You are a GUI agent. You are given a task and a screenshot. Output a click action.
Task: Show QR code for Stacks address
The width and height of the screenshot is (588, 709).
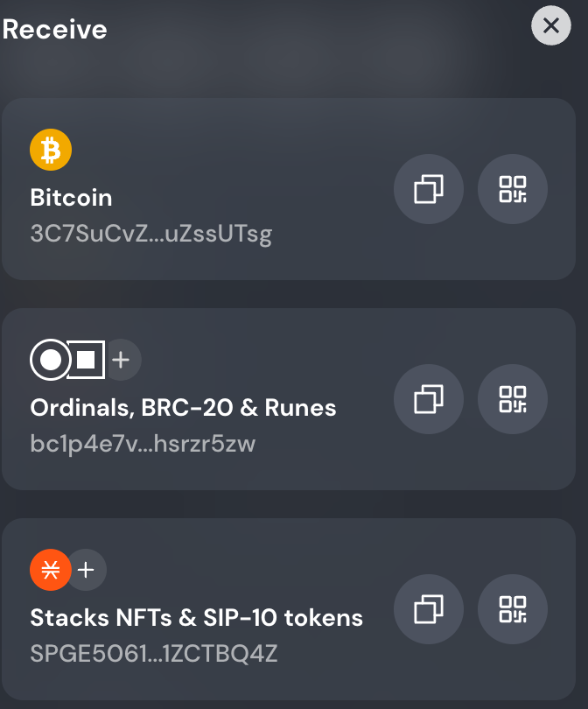coord(513,609)
